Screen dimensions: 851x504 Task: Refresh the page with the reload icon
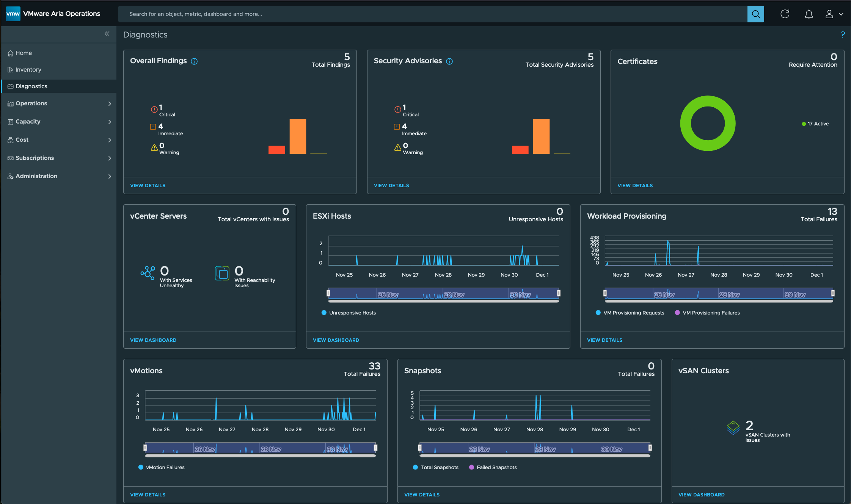[785, 14]
